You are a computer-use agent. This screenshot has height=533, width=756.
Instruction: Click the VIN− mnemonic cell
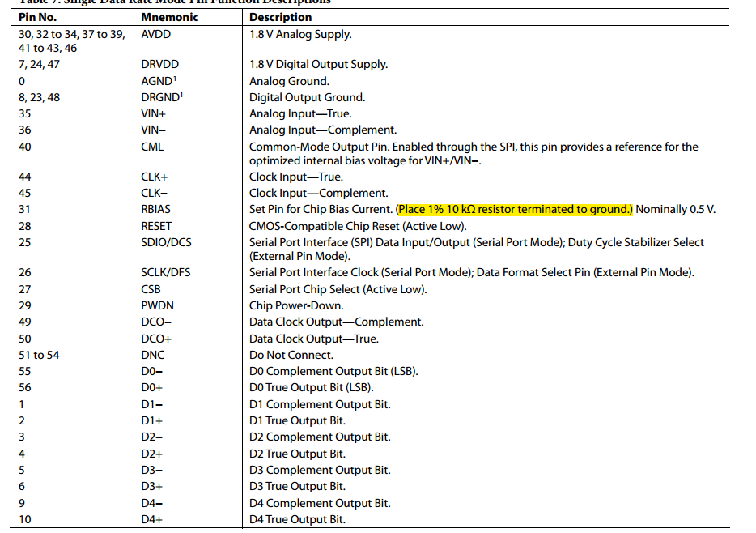tap(153, 130)
